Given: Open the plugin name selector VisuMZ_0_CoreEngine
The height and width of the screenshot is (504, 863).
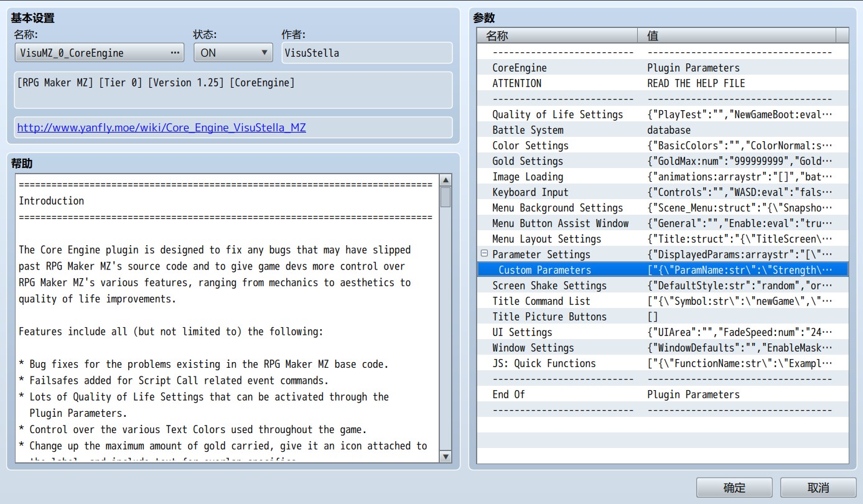Looking at the screenshot, I should [100, 53].
